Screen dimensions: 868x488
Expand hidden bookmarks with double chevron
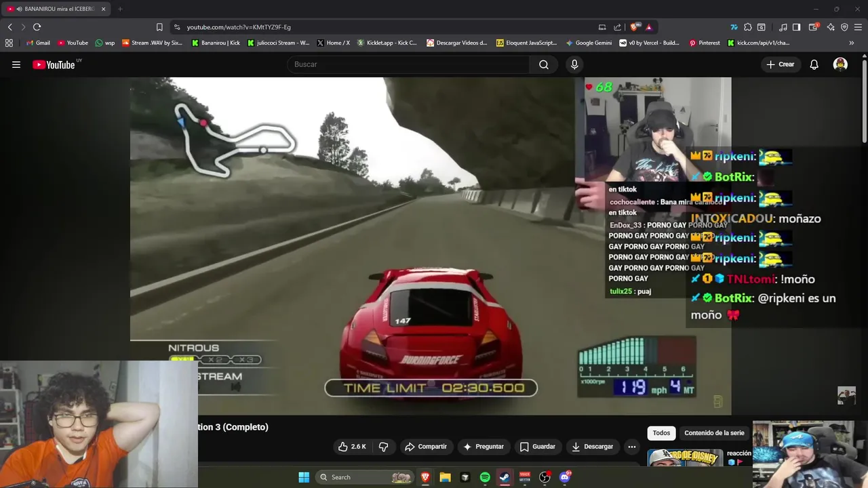(852, 43)
